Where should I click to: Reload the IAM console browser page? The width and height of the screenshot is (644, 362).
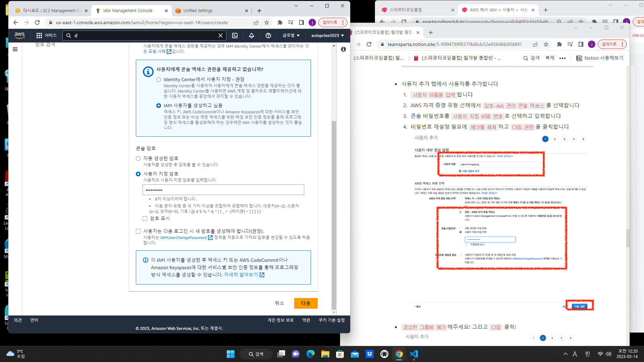point(37,22)
